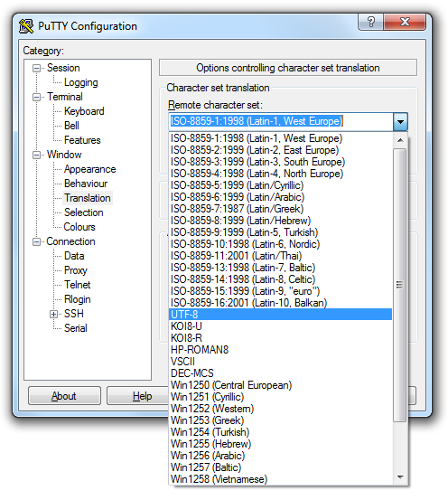Select Win1252 (Western)

(x=280, y=409)
